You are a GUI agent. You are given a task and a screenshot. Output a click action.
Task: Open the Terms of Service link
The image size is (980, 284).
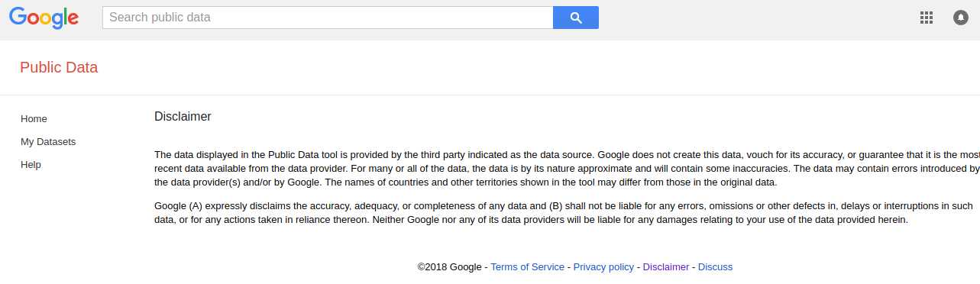point(527,267)
